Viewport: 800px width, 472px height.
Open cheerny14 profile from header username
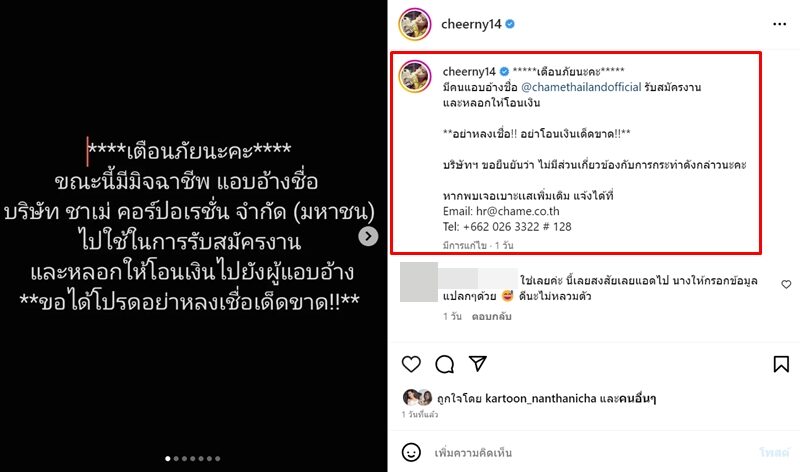tap(471, 24)
